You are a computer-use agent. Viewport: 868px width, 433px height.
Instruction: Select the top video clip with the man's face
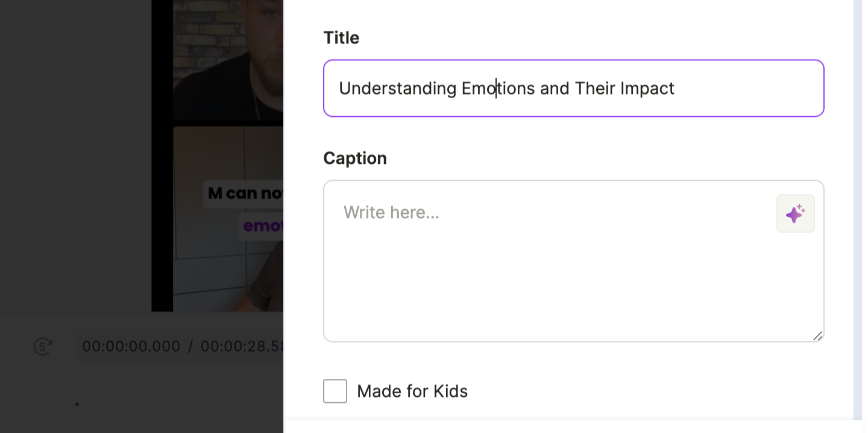(x=228, y=60)
